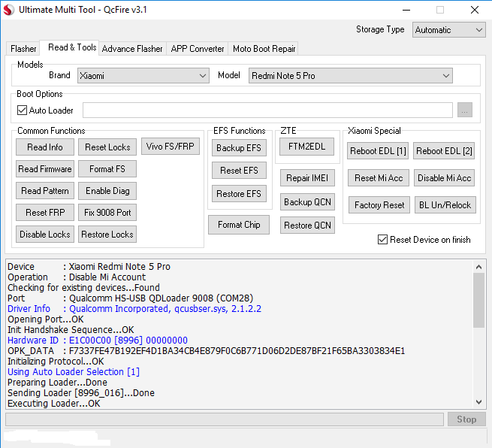492x448 pixels.
Task: Click the FTM2EDL button
Action: [306, 147]
